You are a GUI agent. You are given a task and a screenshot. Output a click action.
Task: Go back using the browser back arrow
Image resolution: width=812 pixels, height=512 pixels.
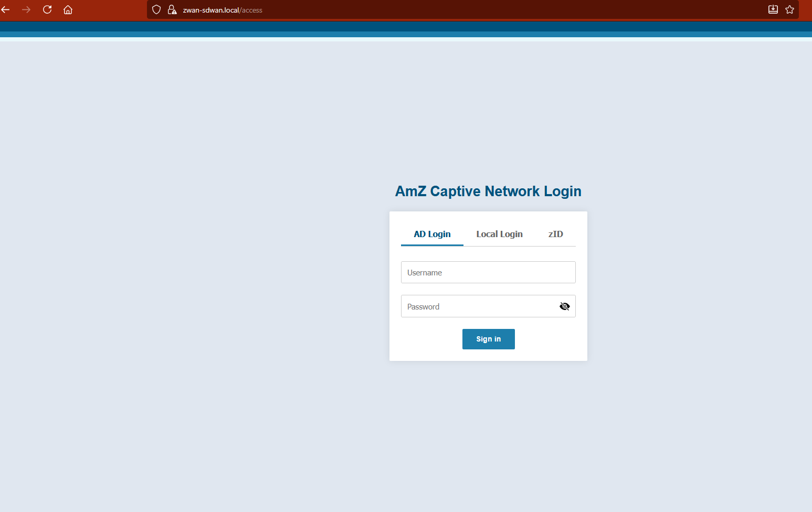(6, 10)
